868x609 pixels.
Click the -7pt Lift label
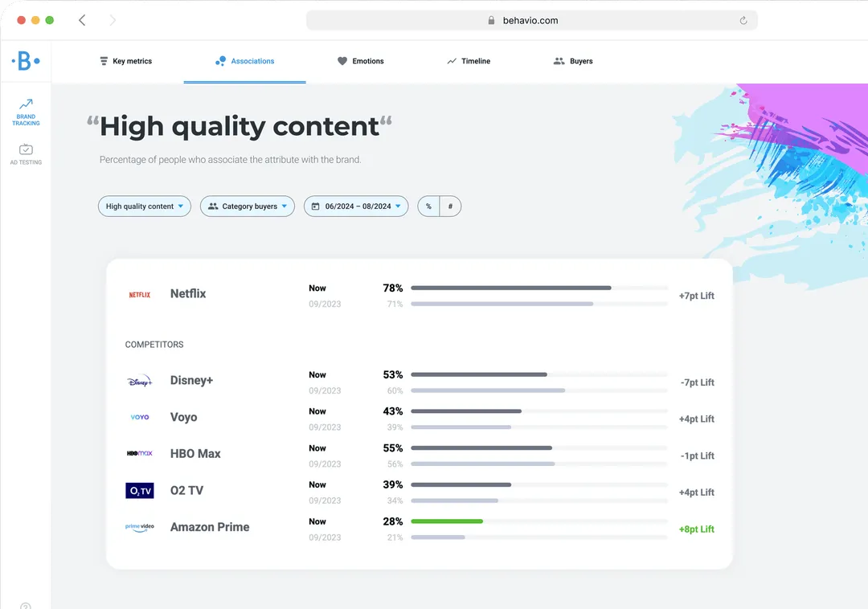[x=697, y=382]
